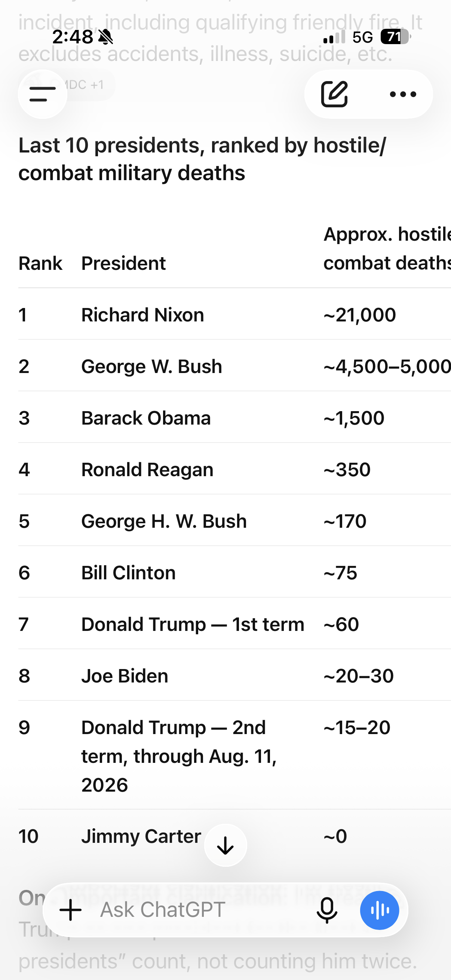Open the three-dots more options menu
Screen dimensions: 451x980
tap(403, 94)
